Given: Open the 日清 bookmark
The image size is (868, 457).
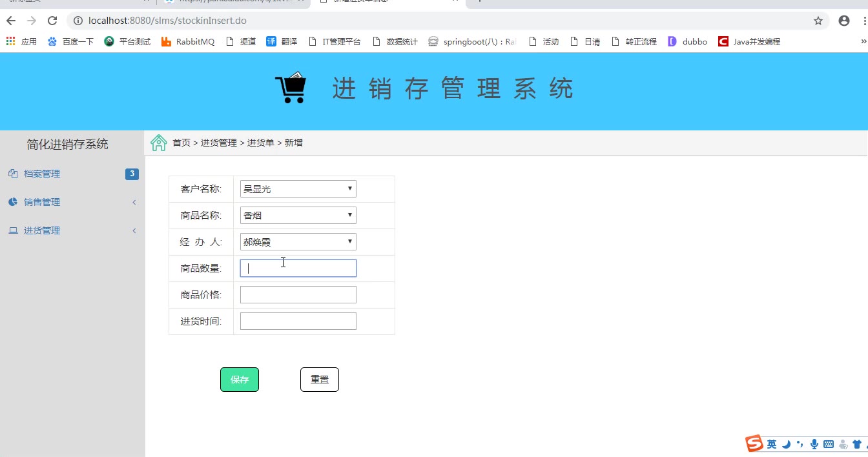Looking at the screenshot, I should click(x=584, y=41).
